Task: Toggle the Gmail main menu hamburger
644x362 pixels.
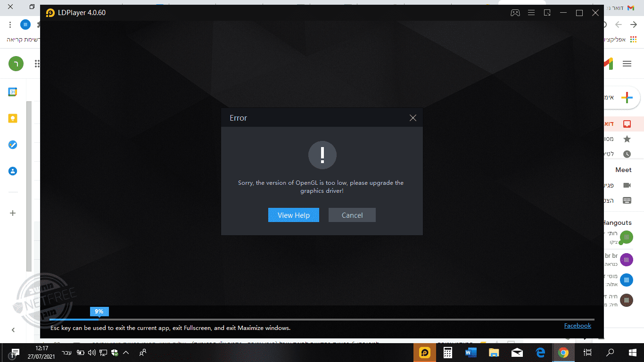Action: click(627, 64)
